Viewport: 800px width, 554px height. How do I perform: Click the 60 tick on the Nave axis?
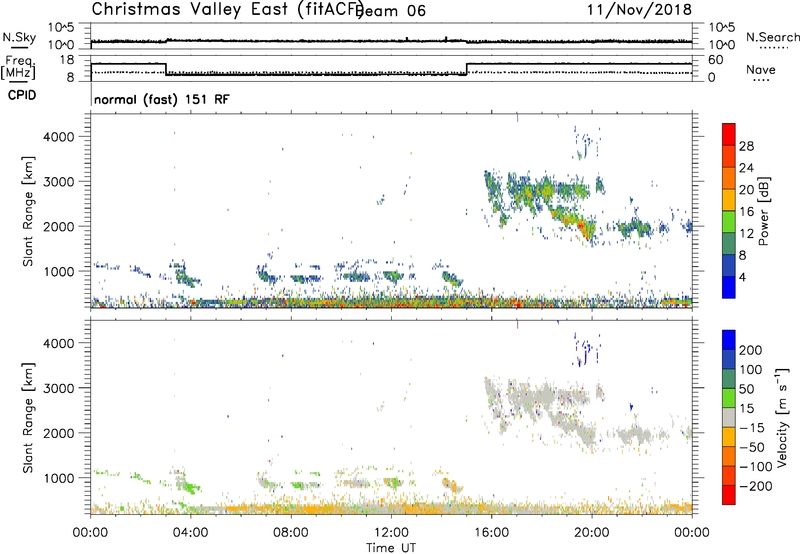point(716,60)
